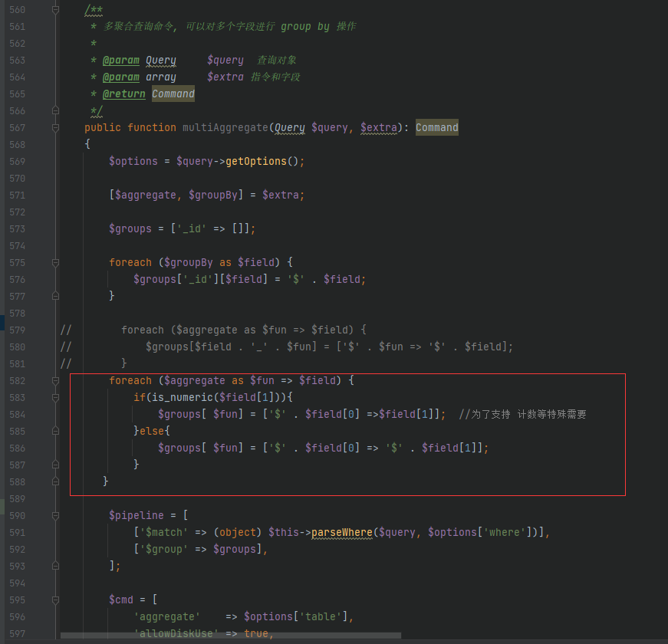Collapse the multiAggregate function body
The height and width of the screenshot is (644, 668).
(54, 127)
